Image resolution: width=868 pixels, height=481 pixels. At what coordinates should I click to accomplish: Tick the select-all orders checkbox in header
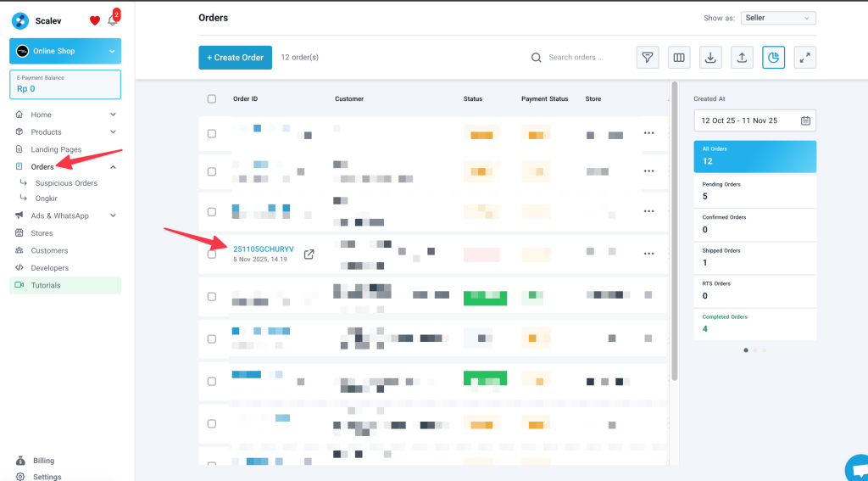[x=211, y=99]
